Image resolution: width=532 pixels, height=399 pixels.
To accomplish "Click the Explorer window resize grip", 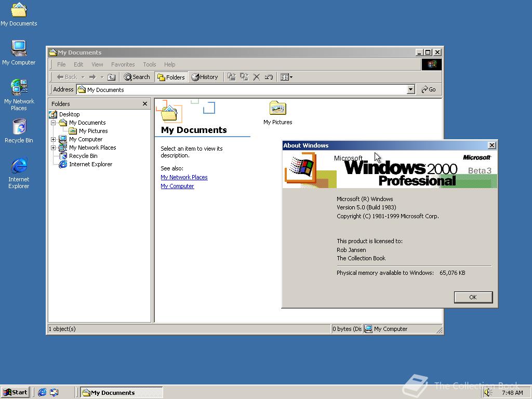I will pos(440,330).
